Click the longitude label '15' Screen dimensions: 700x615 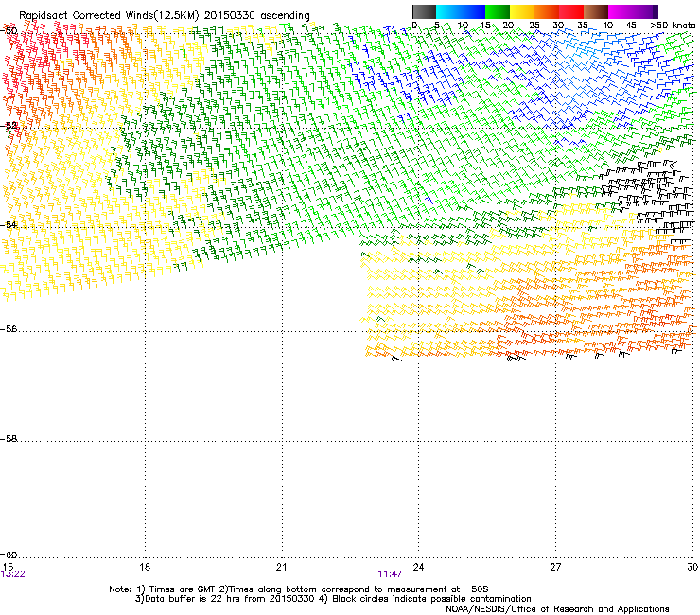click(x=8, y=567)
